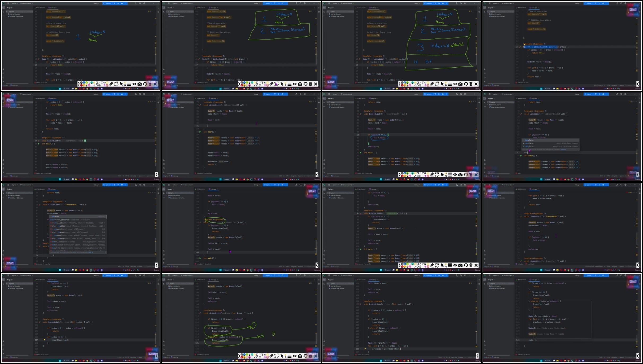
Task: Open Version control dropdown in highlighted line 65 frame
Action: 508,3
